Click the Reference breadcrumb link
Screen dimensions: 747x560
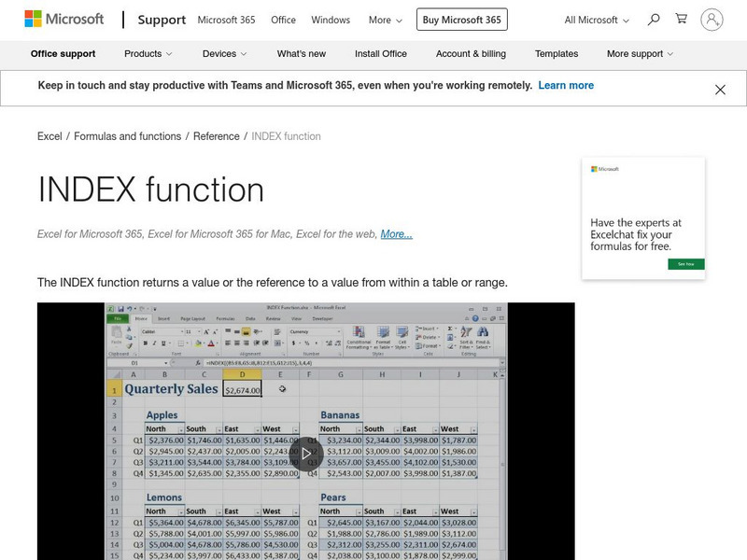pyautogui.click(x=217, y=136)
